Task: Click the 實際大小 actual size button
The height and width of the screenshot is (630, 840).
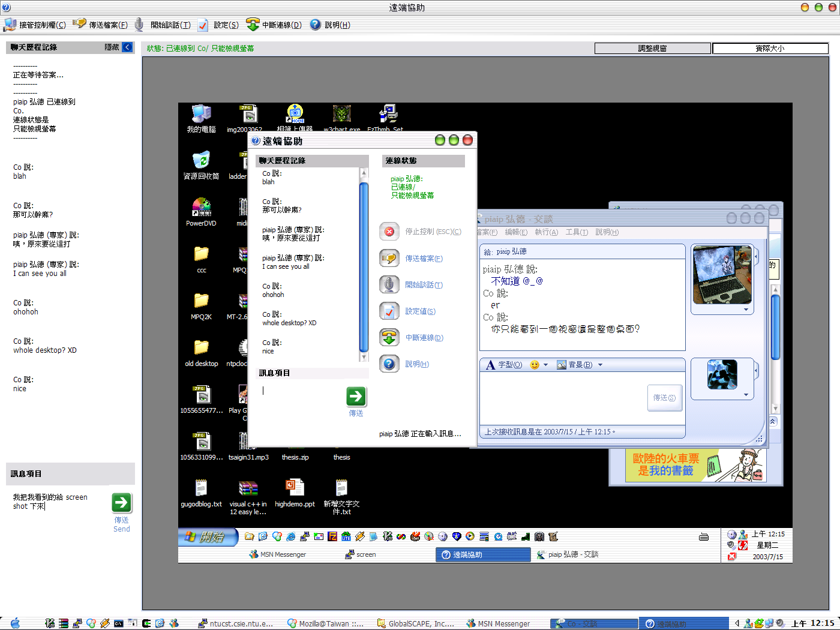Action: [770, 48]
